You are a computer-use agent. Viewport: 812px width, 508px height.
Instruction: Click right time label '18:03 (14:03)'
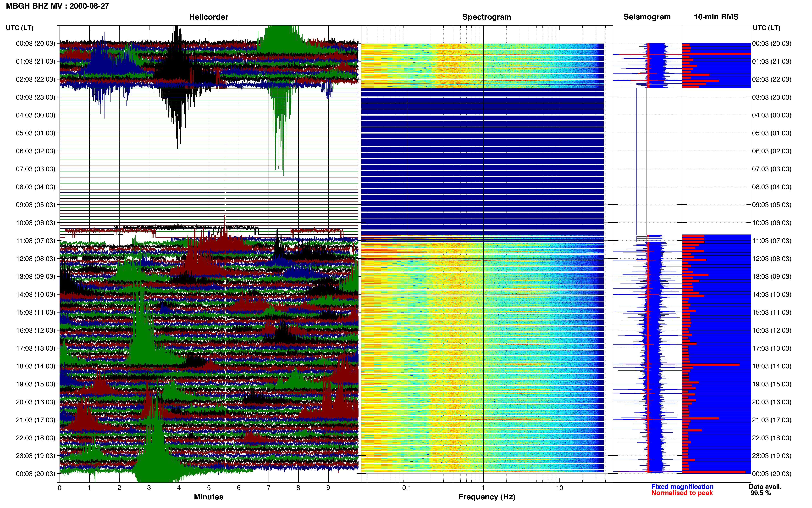pyautogui.click(x=772, y=366)
